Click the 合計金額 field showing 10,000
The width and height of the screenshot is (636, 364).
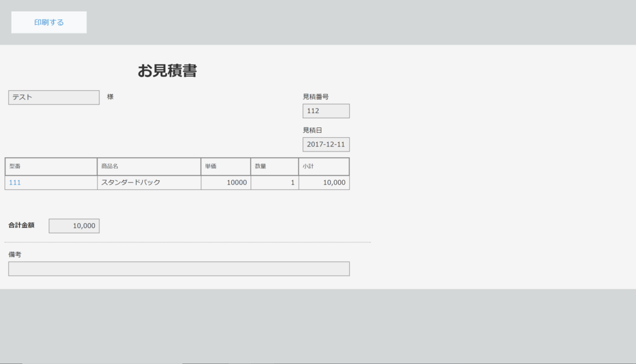pyautogui.click(x=75, y=226)
